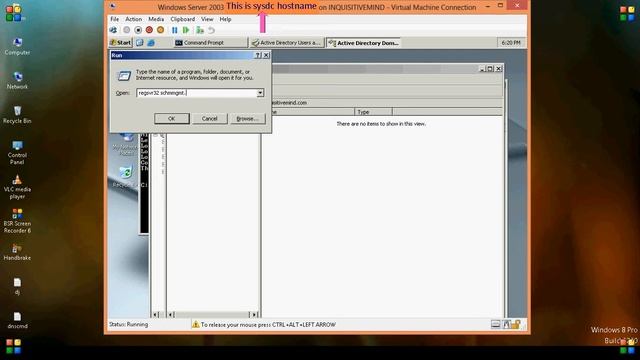Click the Internet Explorer quick launch icon

coord(151,42)
